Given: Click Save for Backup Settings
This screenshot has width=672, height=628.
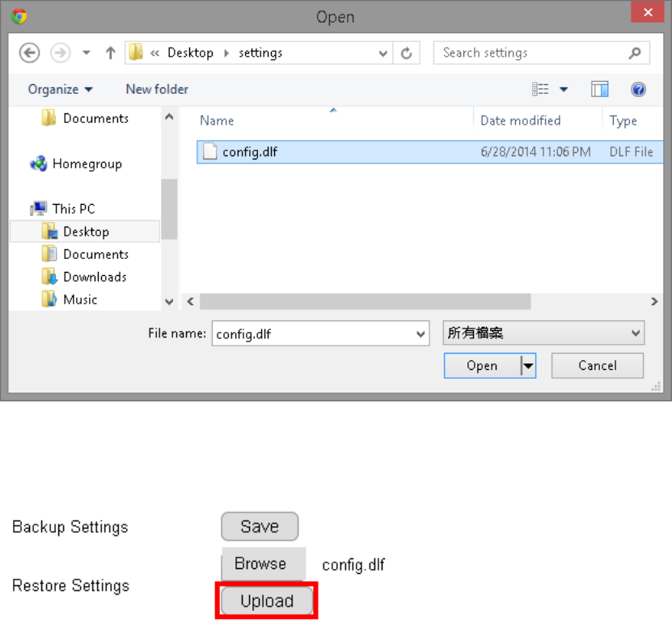Looking at the screenshot, I should 260,526.
